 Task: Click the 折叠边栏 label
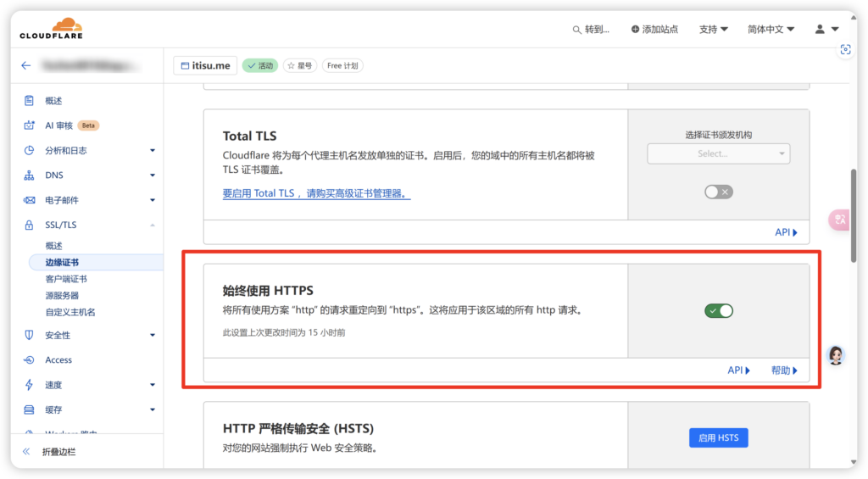click(x=58, y=452)
